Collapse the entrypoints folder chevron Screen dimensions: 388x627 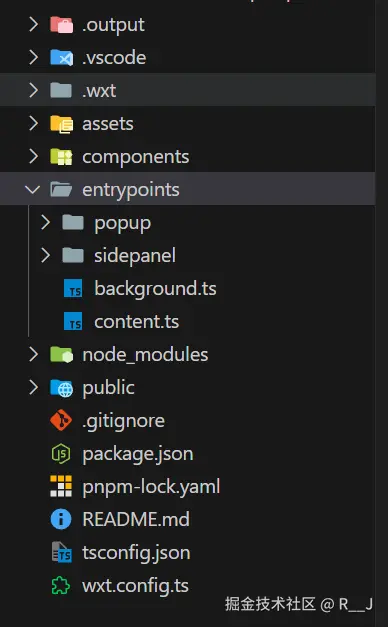[33, 189]
